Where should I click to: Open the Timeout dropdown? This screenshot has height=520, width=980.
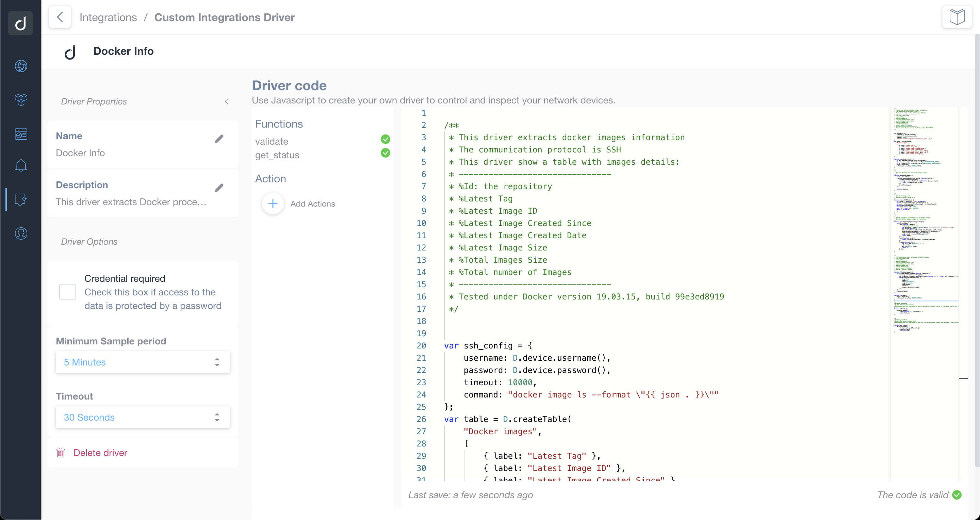(143, 417)
